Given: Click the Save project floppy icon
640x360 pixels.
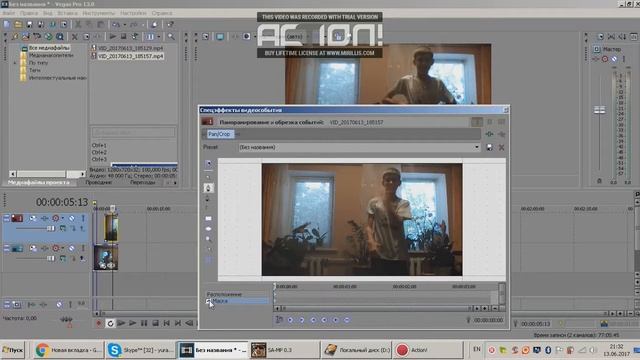Looking at the screenshot, I should [x=29, y=24].
